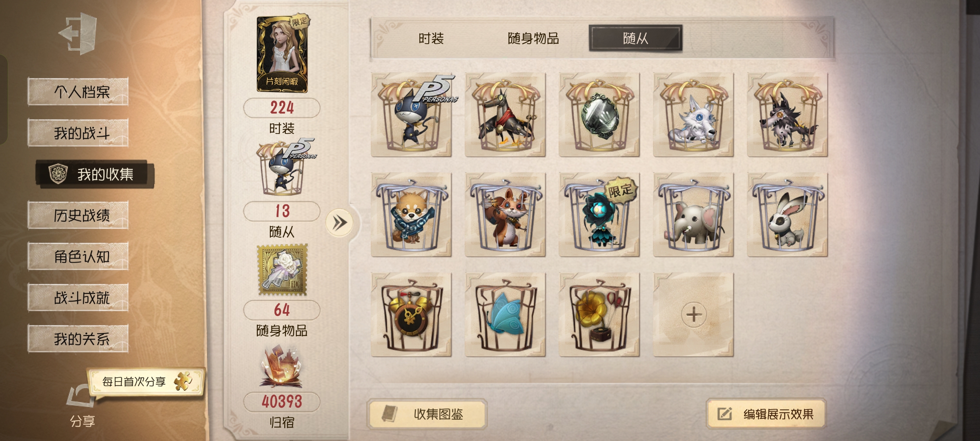
Task: Select the golden gramophone pet
Action: 599,315
